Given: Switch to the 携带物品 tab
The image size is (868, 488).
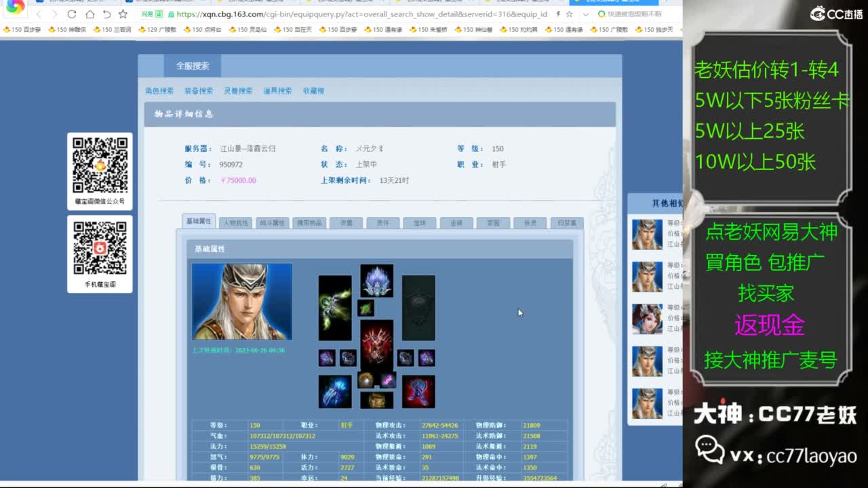Looking at the screenshot, I should [309, 223].
